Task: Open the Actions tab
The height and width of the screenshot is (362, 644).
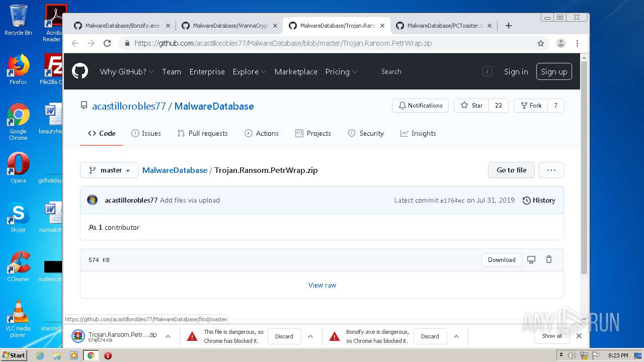Action: pos(262,133)
